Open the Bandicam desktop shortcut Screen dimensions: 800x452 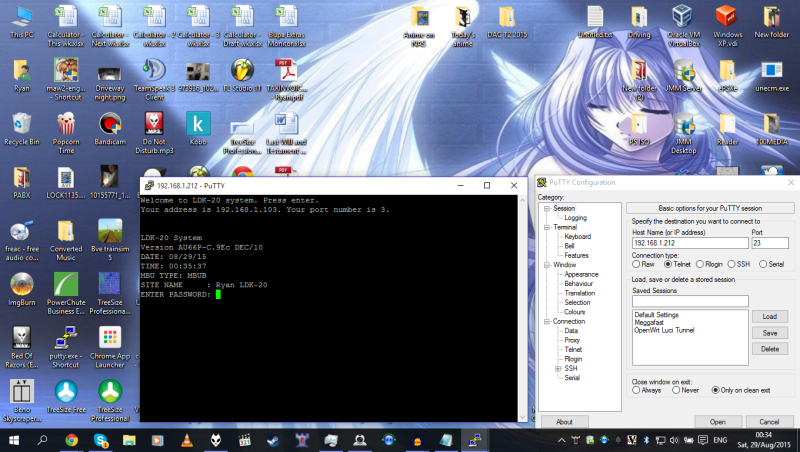110,130
